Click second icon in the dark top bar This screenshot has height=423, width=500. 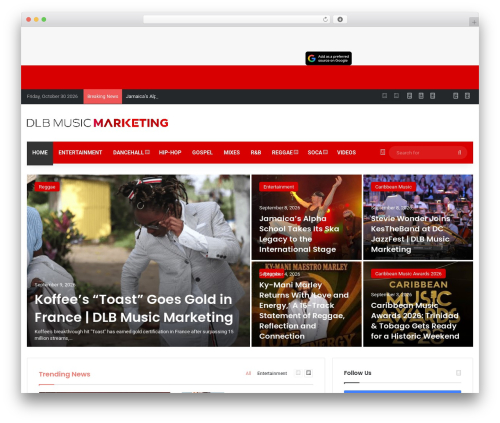point(396,96)
